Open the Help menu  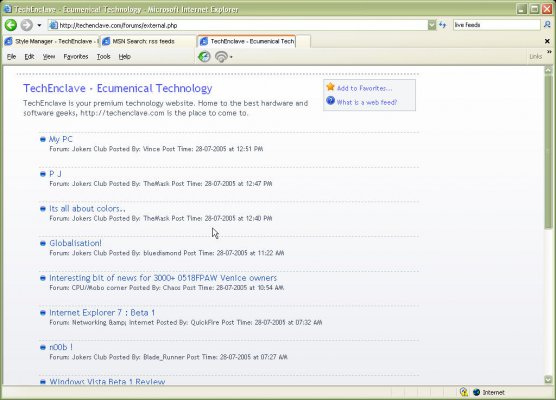click(124, 57)
